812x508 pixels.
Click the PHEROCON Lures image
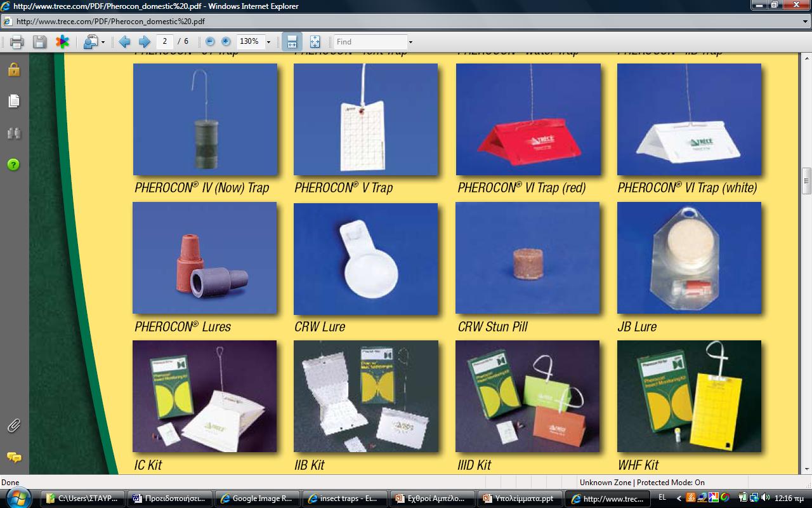point(205,258)
